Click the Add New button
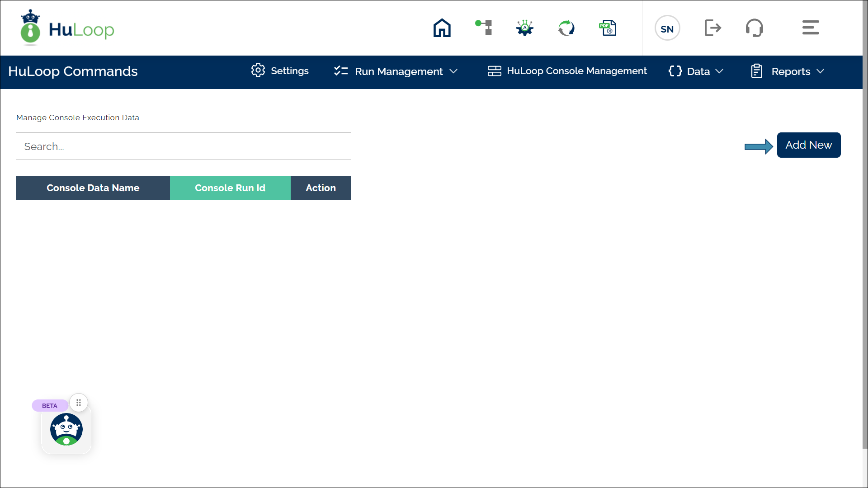Screen dimensions: 868x488 tap(808, 145)
